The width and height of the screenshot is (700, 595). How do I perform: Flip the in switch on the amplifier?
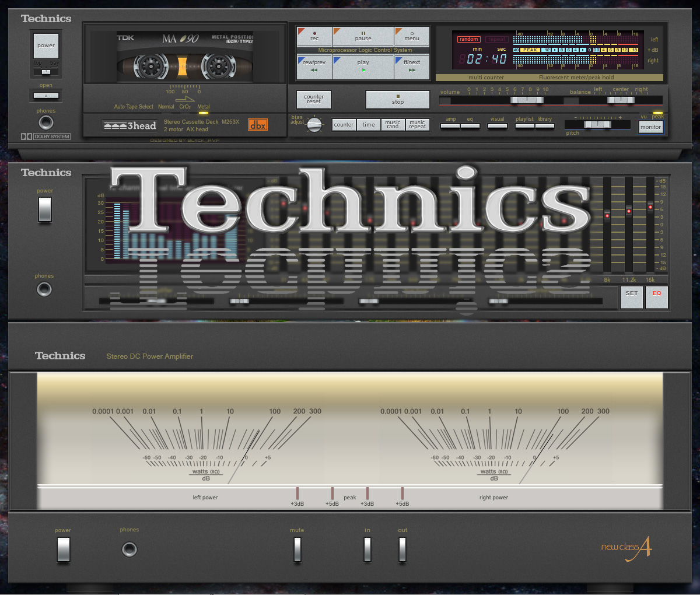(x=367, y=549)
